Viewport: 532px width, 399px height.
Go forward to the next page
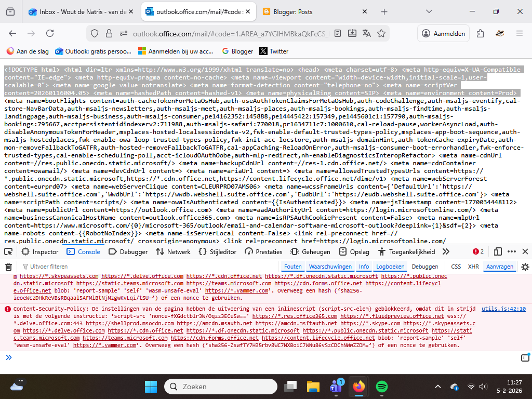(31, 33)
